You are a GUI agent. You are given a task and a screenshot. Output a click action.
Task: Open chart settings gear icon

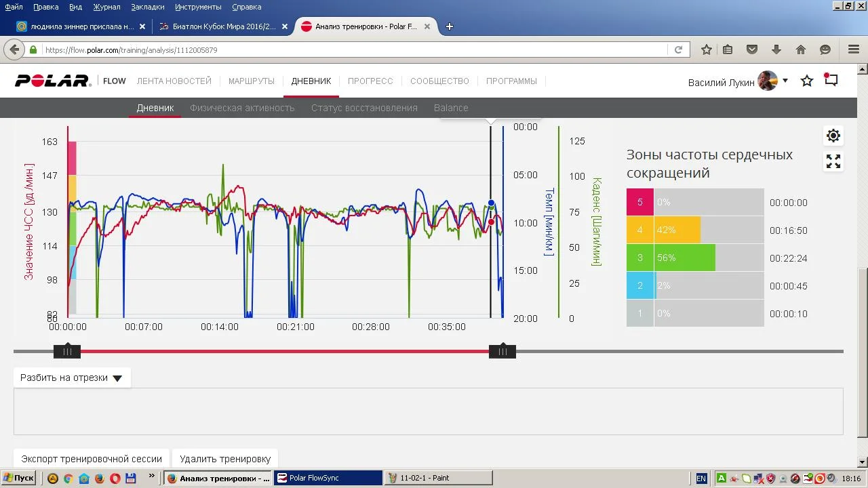(x=833, y=136)
